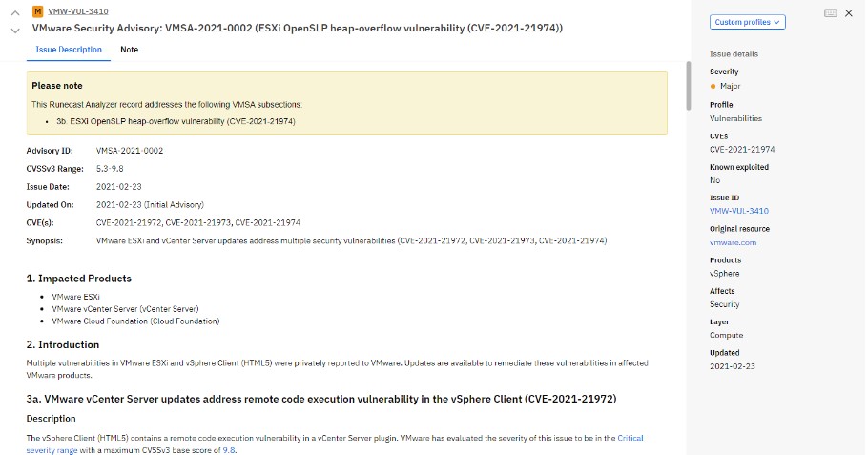Viewport: 868px width, 455px height.
Task: Open keyboard shortcuts icon
Action: tap(831, 12)
